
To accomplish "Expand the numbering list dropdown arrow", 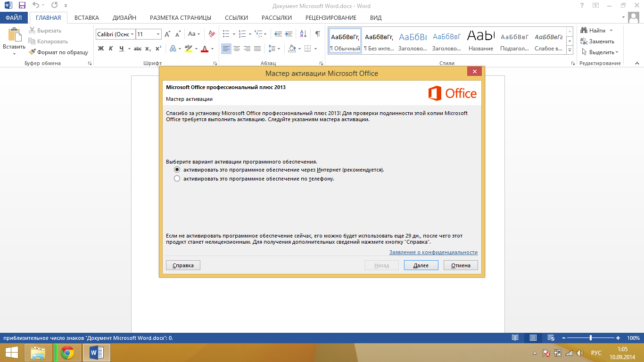I will click(x=250, y=34).
